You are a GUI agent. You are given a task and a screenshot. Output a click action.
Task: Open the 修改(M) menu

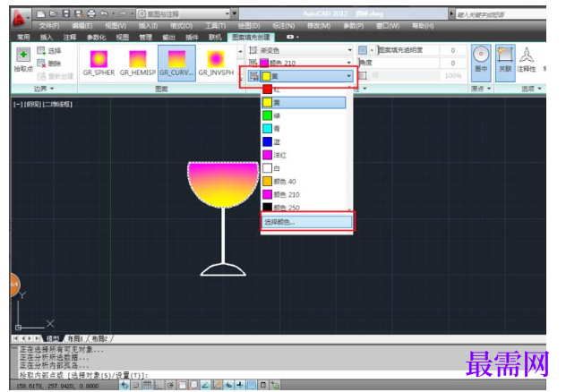[319, 26]
